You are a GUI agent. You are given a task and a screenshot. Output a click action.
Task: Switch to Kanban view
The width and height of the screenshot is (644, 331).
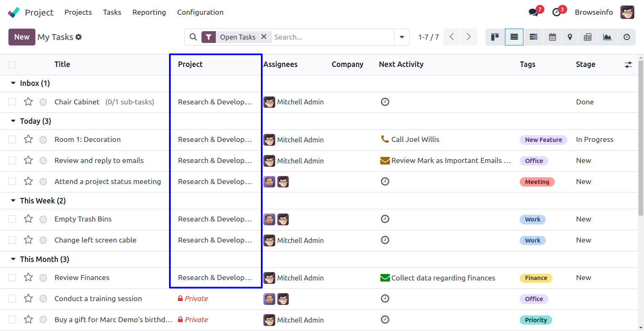[x=495, y=37]
